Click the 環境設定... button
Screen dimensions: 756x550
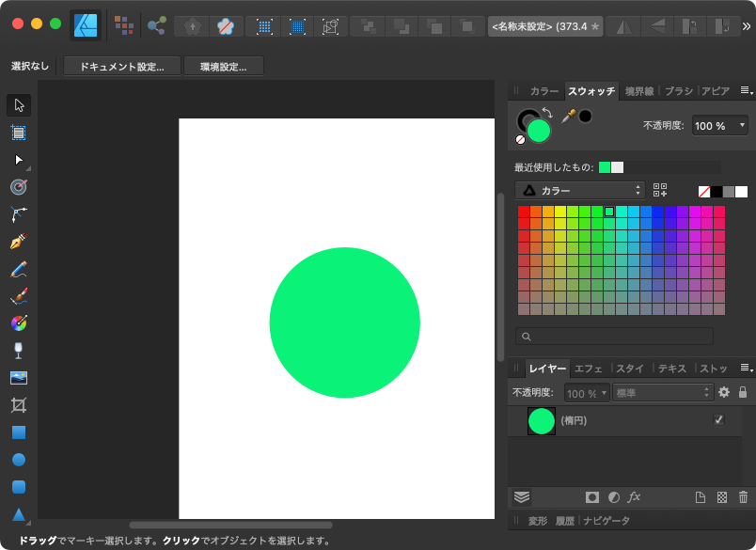pyautogui.click(x=224, y=67)
